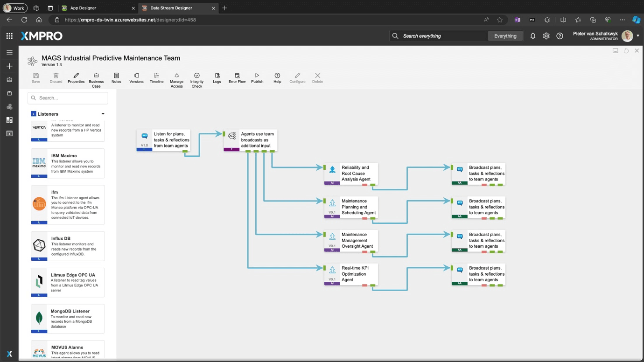Screen dimensions: 644x362
Task: Collapse the Listeners category
Action: (103, 114)
